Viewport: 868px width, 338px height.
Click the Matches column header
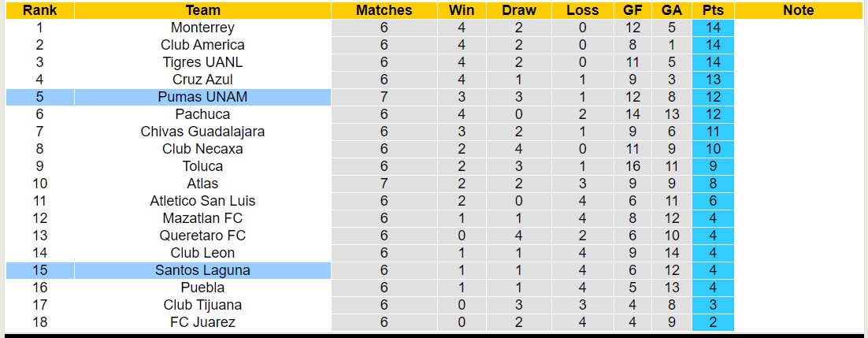384,10
